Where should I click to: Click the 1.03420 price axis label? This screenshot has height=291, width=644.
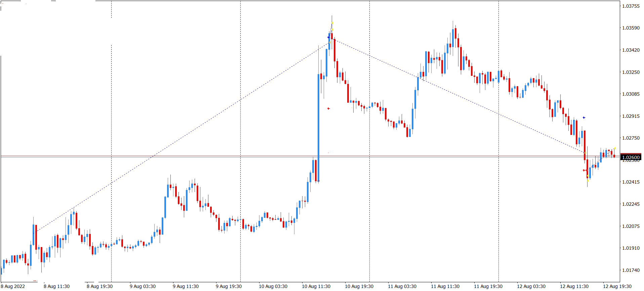631,50
